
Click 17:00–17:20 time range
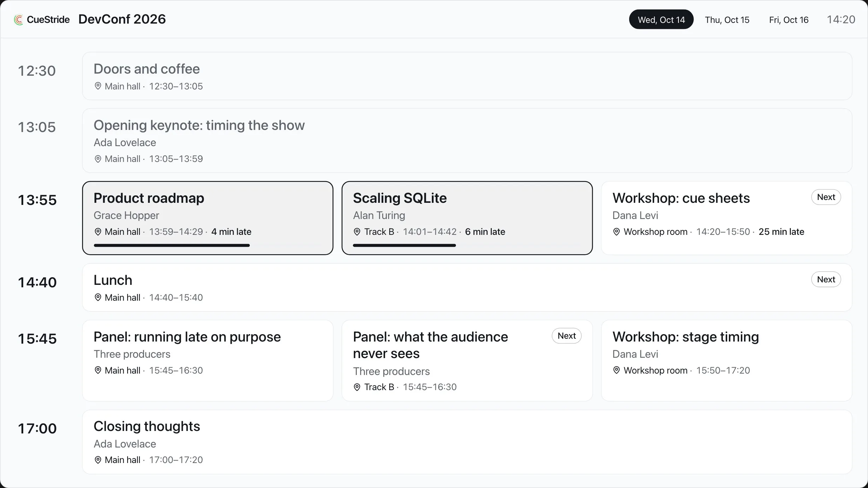pyautogui.click(x=176, y=460)
